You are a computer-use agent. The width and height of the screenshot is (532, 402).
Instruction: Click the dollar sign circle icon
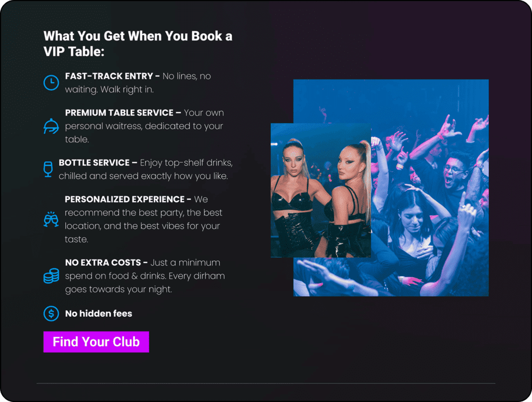pos(51,314)
